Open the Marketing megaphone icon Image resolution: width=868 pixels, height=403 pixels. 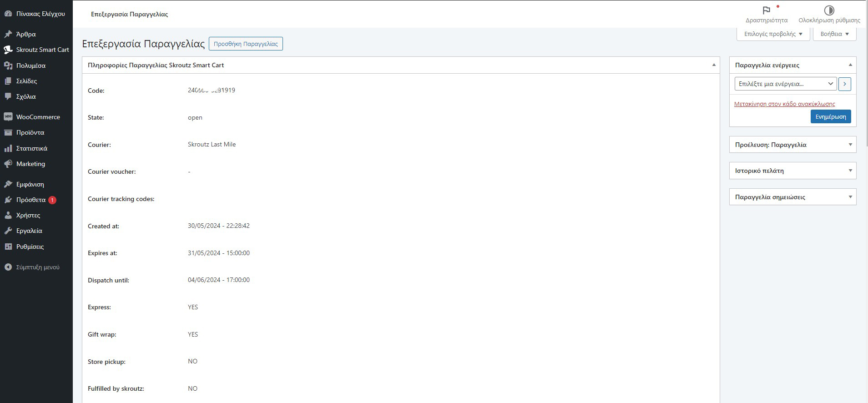tap(8, 164)
